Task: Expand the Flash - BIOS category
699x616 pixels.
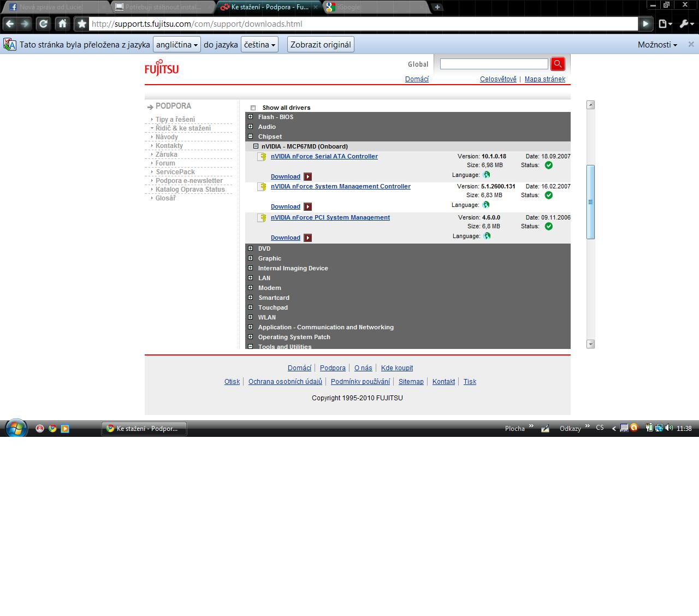Action: coord(250,117)
